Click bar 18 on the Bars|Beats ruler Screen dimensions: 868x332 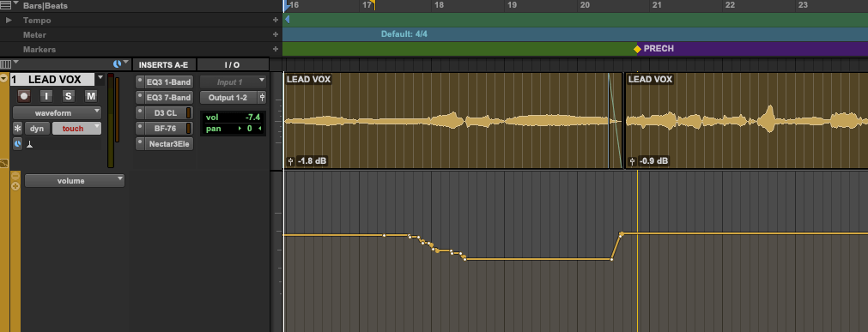439,5
